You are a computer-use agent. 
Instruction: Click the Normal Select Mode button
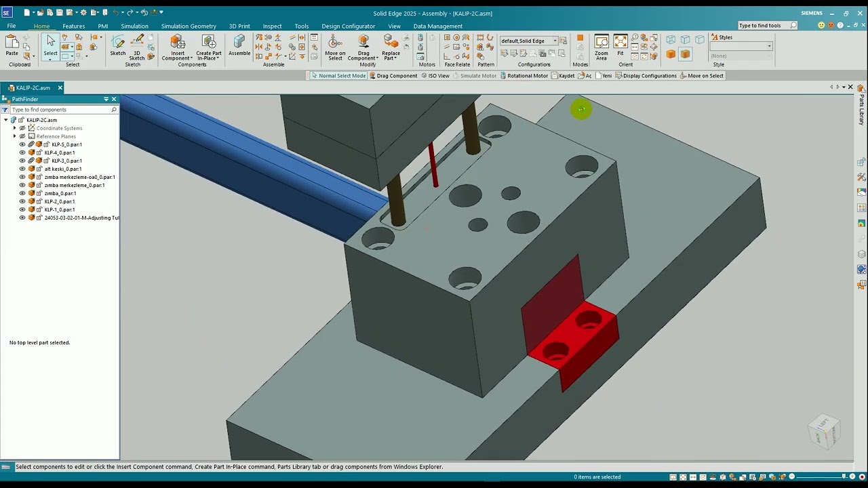pyautogui.click(x=338, y=76)
